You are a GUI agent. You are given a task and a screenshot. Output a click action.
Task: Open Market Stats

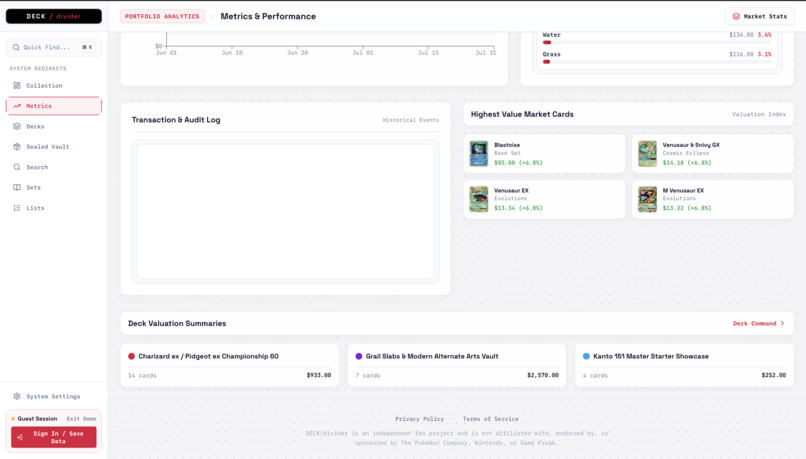759,16
